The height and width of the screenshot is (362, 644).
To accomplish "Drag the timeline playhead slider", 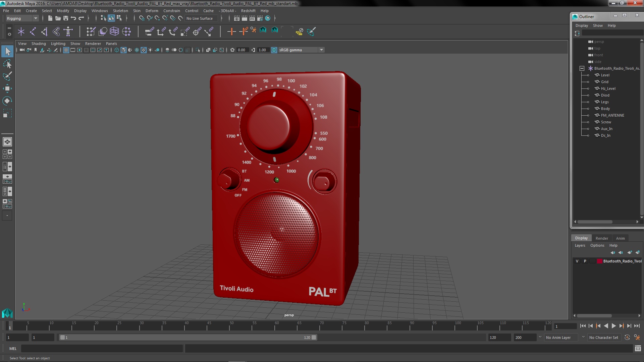I will point(10,326).
